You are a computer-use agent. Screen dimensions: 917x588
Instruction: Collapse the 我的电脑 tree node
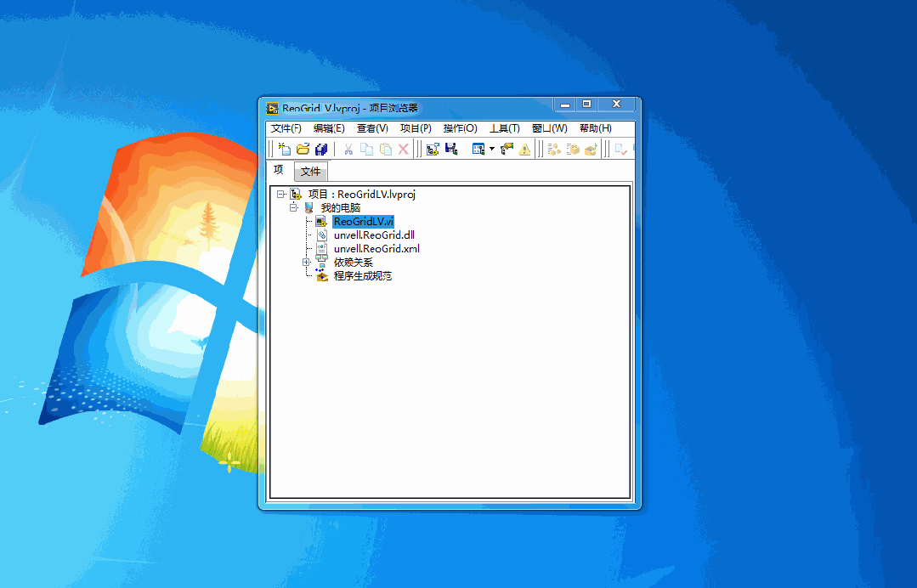293,207
